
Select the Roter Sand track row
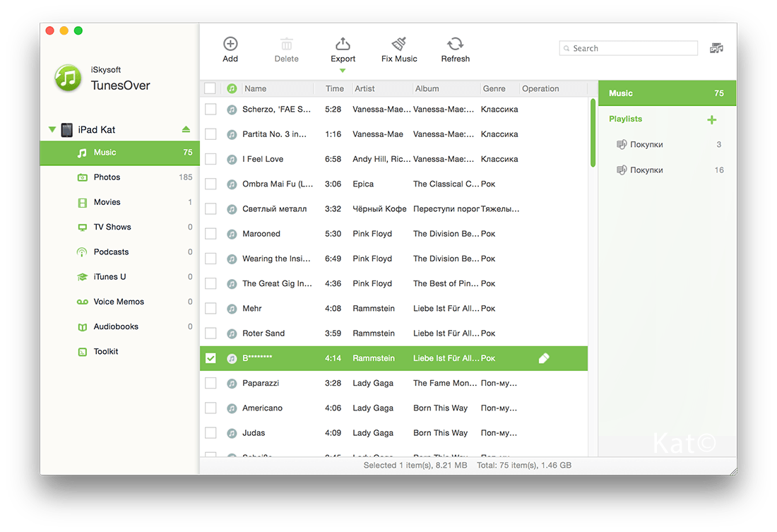tap(394, 333)
